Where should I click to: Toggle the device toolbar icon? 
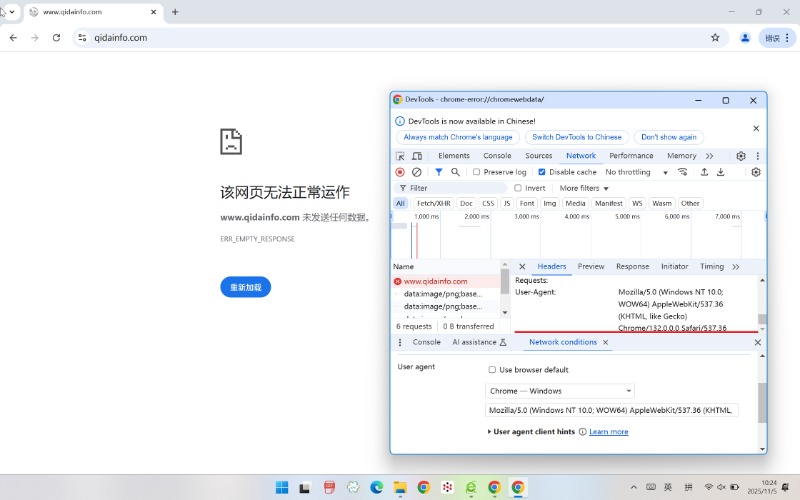coord(417,156)
